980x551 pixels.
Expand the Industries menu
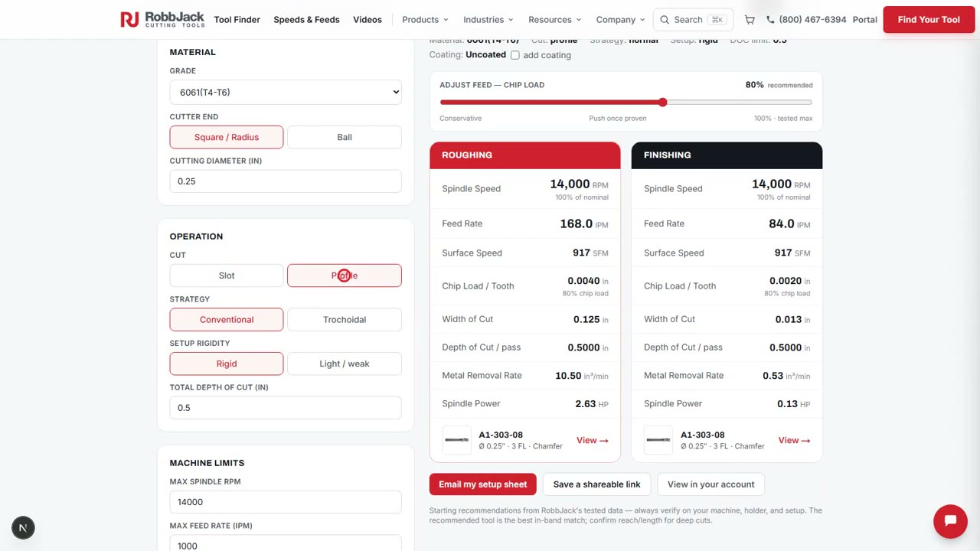click(488, 20)
